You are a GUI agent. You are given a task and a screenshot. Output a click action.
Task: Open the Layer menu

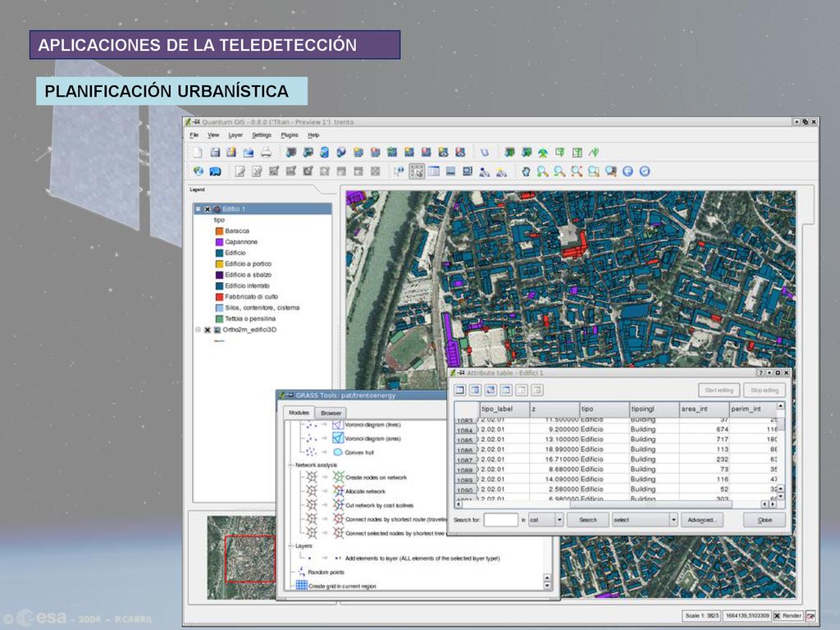(x=235, y=135)
